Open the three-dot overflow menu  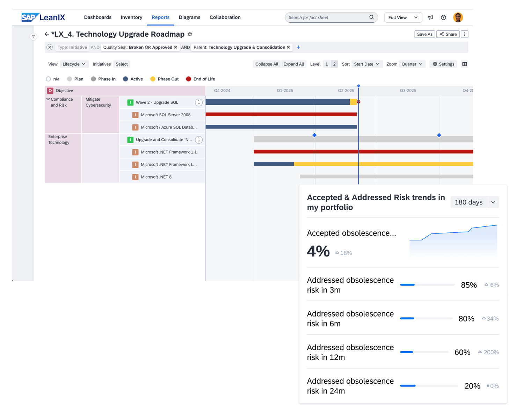pyautogui.click(x=465, y=34)
